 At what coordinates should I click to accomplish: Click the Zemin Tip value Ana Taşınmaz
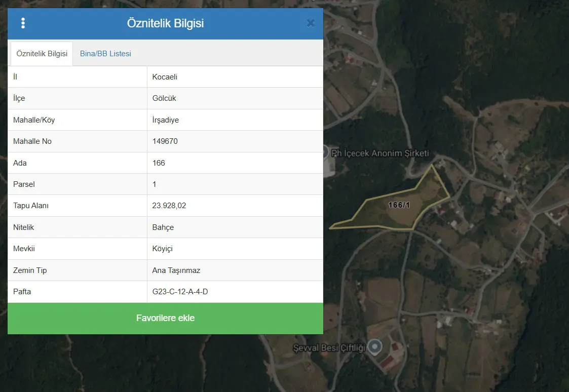pyautogui.click(x=176, y=270)
